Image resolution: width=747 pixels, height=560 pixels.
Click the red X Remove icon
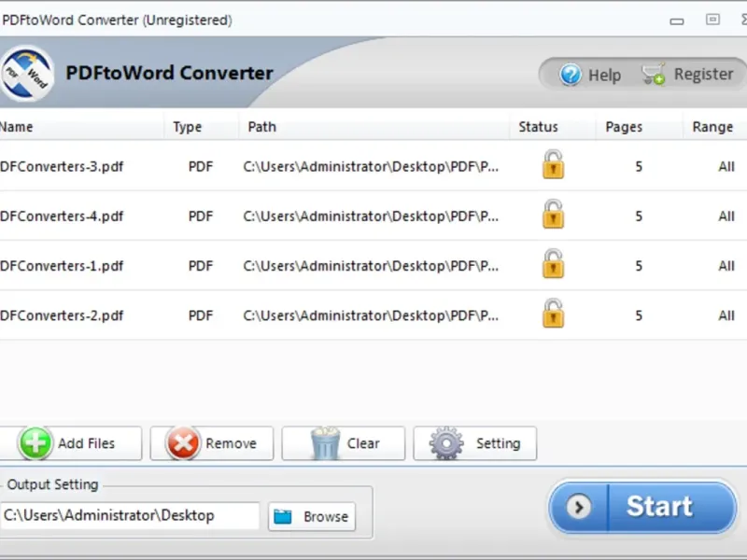[182, 442]
